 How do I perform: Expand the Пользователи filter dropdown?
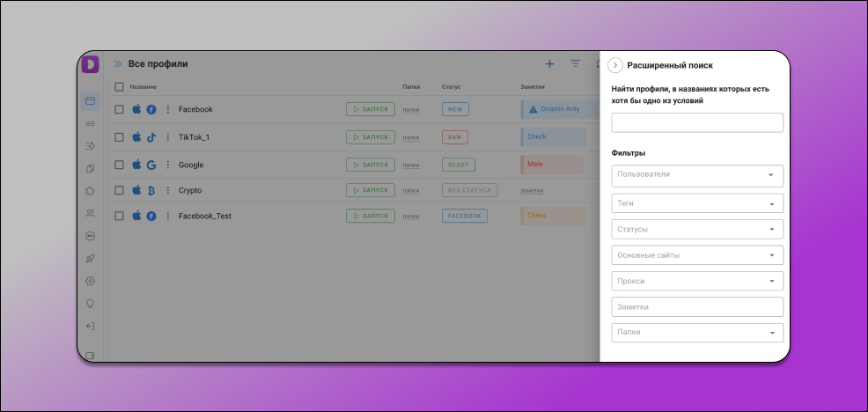696,175
